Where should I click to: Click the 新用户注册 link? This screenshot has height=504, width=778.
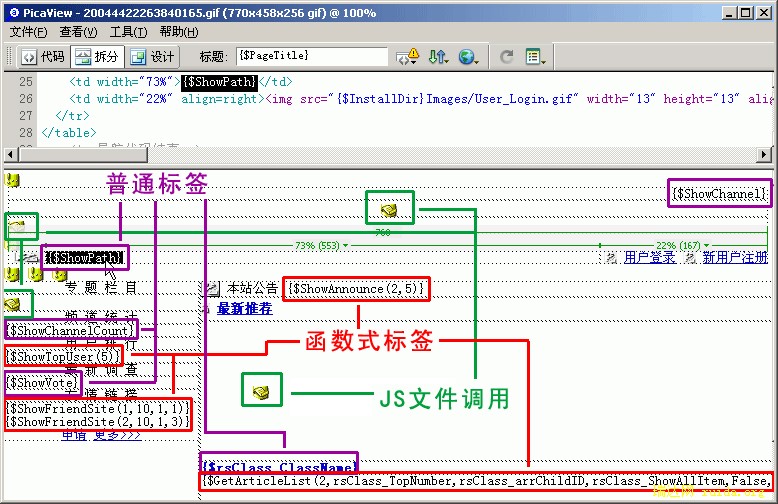tap(734, 258)
